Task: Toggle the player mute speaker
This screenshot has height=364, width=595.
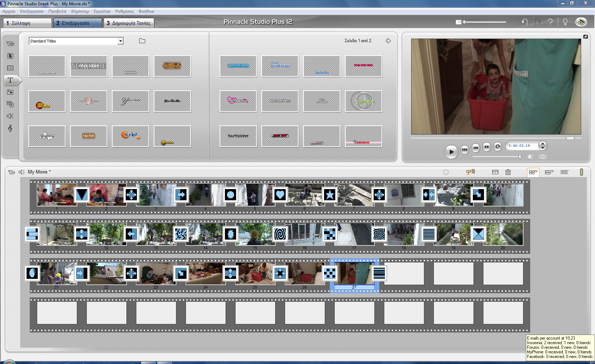Action: click(x=530, y=157)
